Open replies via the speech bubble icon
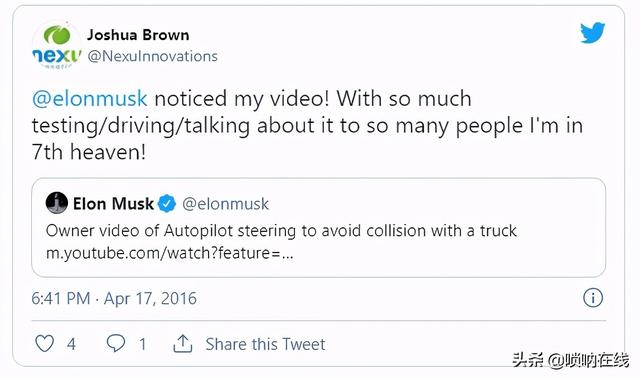640x379 pixels. click(x=116, y=343)
